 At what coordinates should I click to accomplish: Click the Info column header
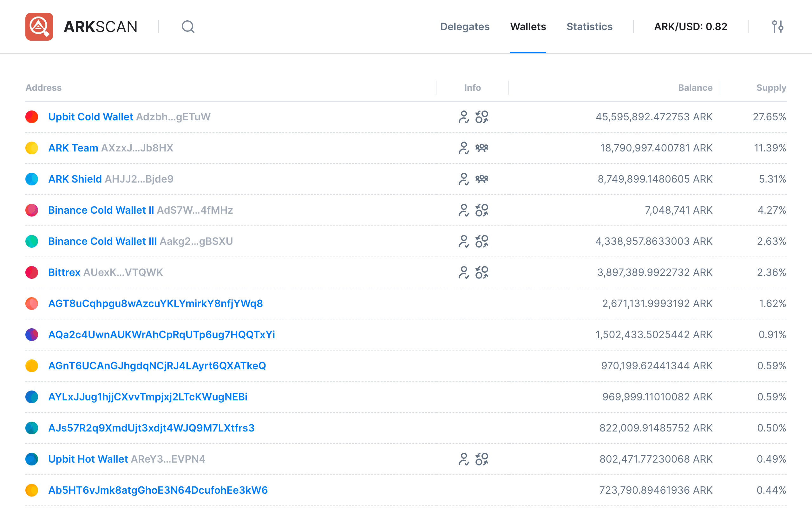(472, 88)
